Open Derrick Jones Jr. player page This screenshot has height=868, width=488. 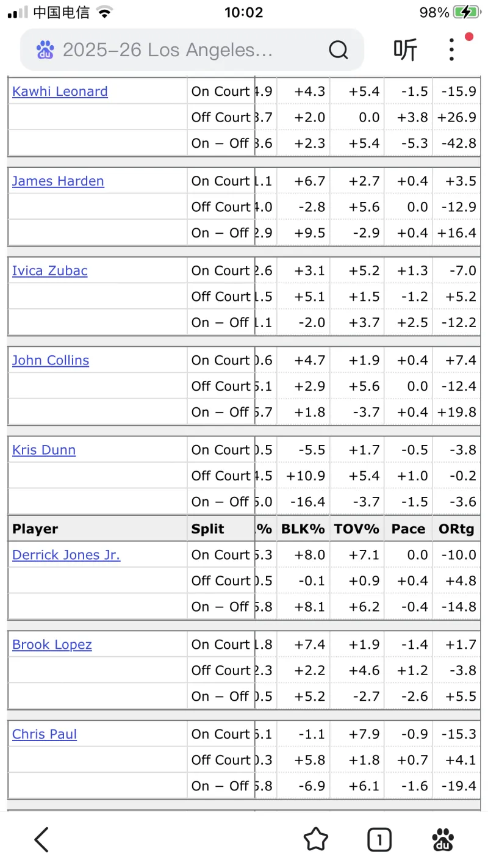click(66, 555)
